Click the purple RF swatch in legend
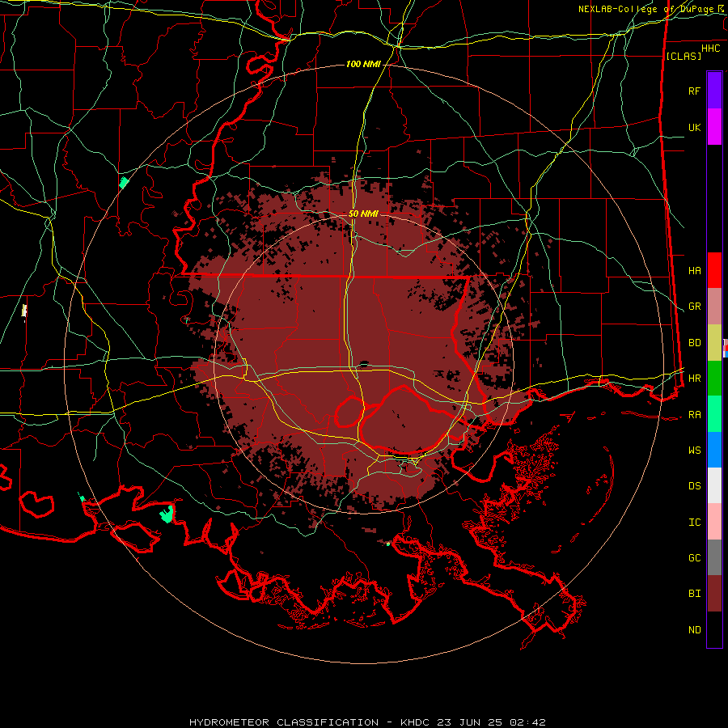Screen dimensions: 728x728 [x=714, y=91]
